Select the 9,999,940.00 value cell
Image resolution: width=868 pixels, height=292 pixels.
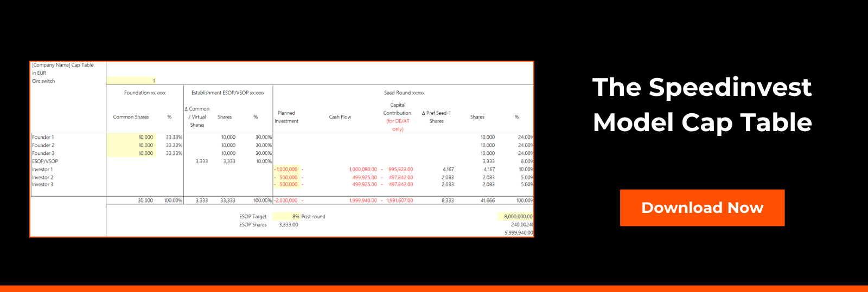pos(519,233)
